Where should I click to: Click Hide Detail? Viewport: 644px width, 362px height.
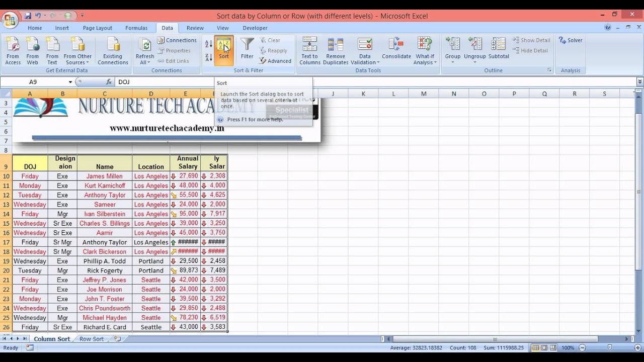point(530,51)
